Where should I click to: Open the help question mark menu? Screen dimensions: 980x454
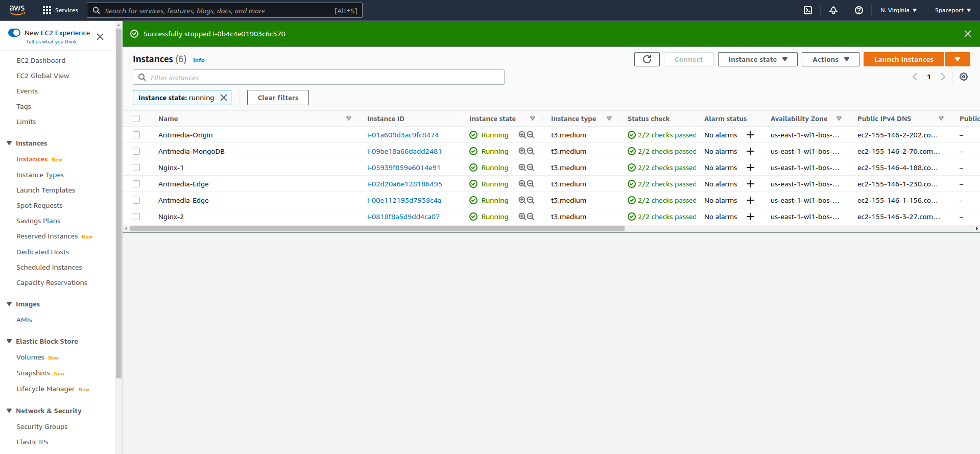[x=859, y=10]
